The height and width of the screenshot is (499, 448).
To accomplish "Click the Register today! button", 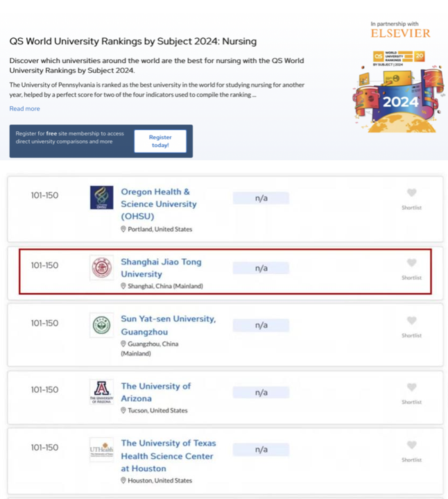I will pos(160,141).
